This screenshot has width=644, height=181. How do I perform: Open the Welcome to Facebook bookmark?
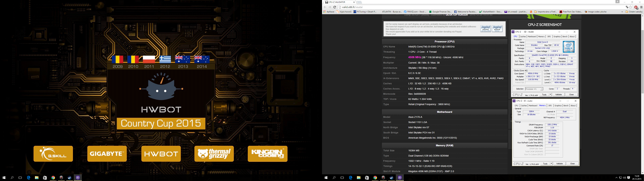(466, 12)
